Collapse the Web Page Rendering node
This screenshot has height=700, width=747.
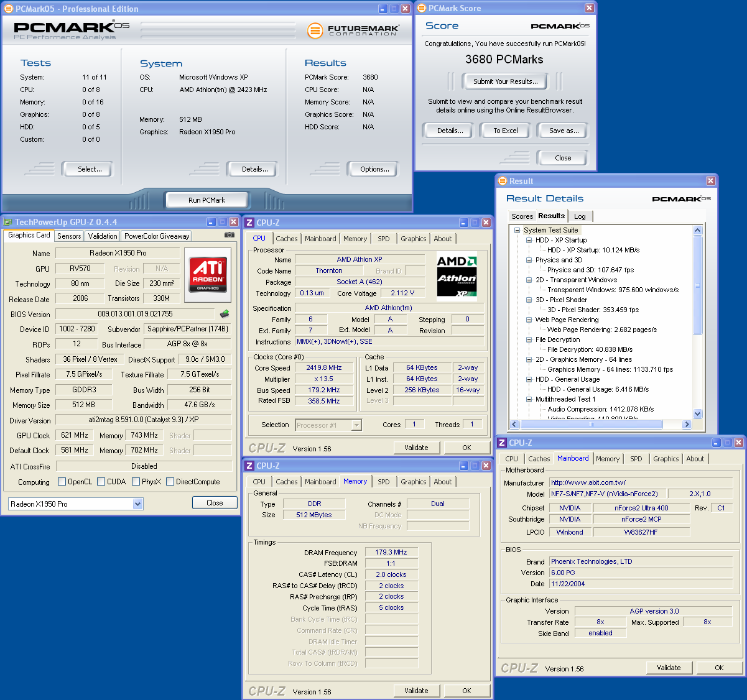click(529, 320)
